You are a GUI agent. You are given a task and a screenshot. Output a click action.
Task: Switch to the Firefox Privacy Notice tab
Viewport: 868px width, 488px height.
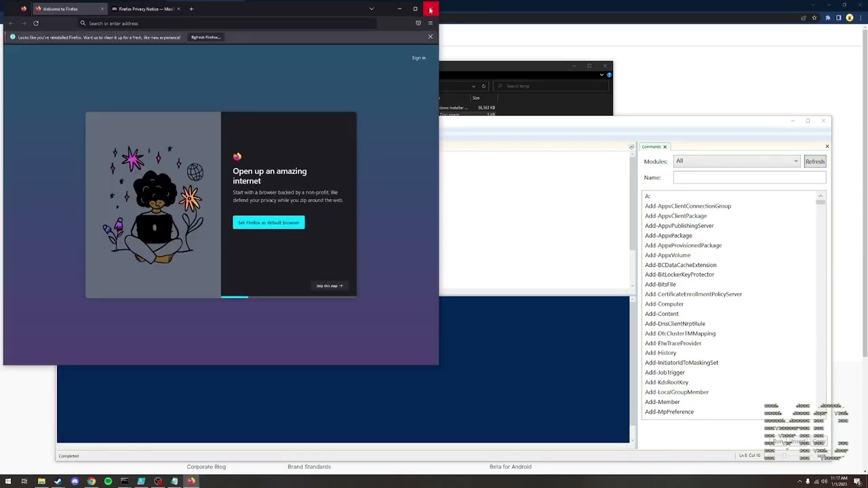pyautogui.click(x=146, y=9)
